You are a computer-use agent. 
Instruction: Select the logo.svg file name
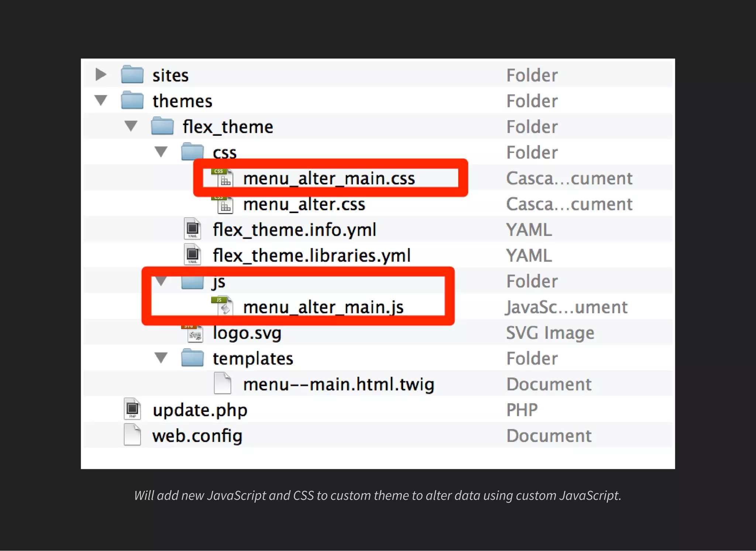[x=247, y=333]
